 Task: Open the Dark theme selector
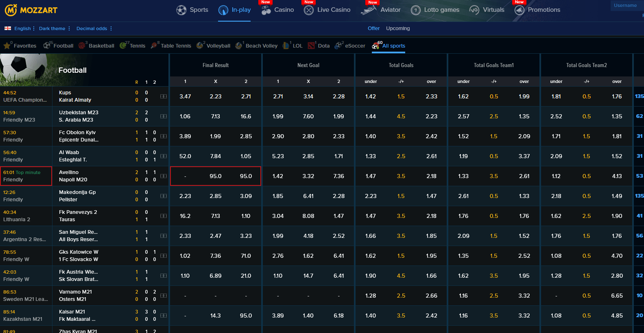[x=55, y=28]
